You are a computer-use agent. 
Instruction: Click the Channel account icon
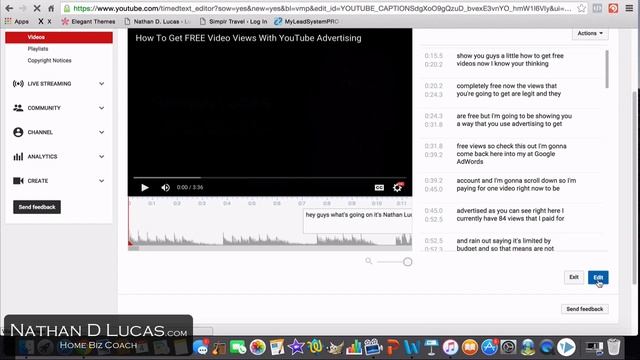[18, 132]
